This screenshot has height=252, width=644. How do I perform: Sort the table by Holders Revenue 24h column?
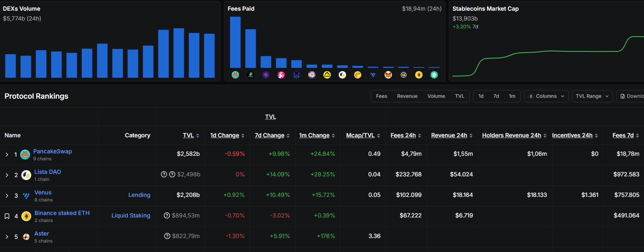pos(545,136)
